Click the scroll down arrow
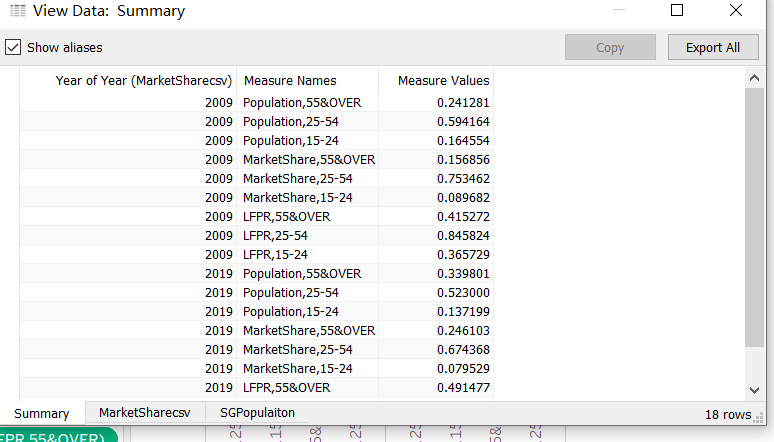774x442 pixels. pos(754,389)
